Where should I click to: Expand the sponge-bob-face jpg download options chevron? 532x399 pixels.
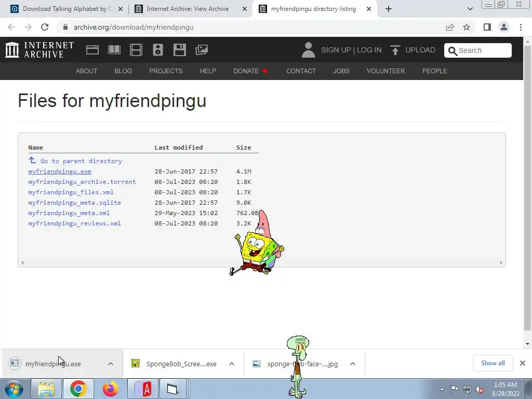353,364
